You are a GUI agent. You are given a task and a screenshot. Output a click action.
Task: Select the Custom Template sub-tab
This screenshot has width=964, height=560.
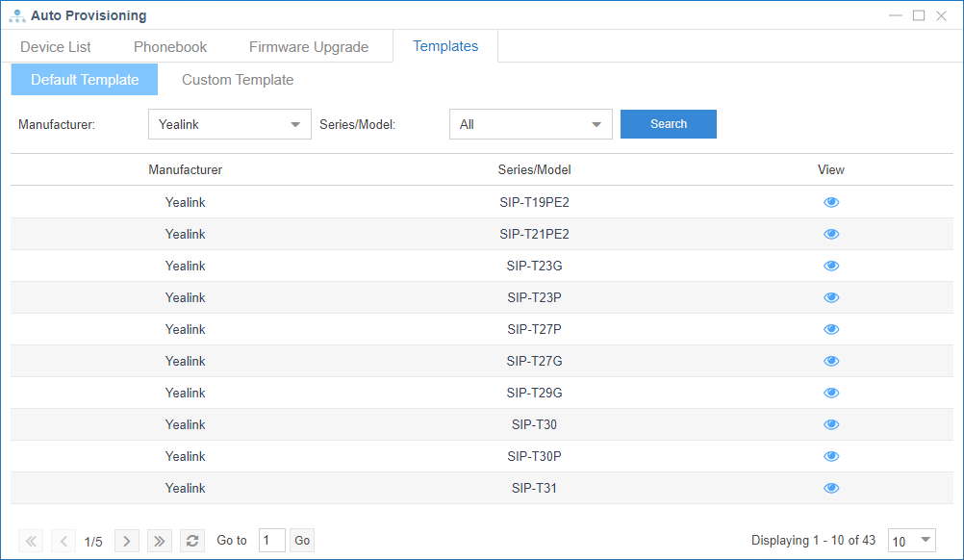point(238,80)
